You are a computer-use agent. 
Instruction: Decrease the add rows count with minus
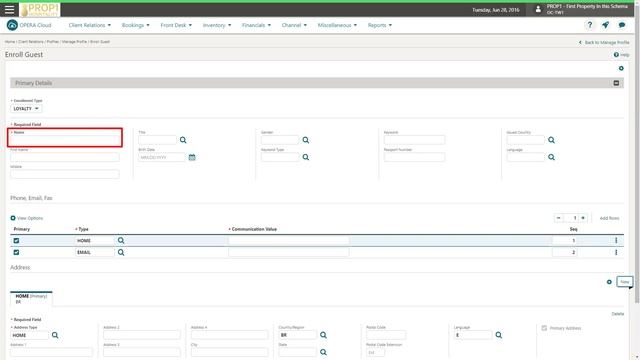click(558, 218)
